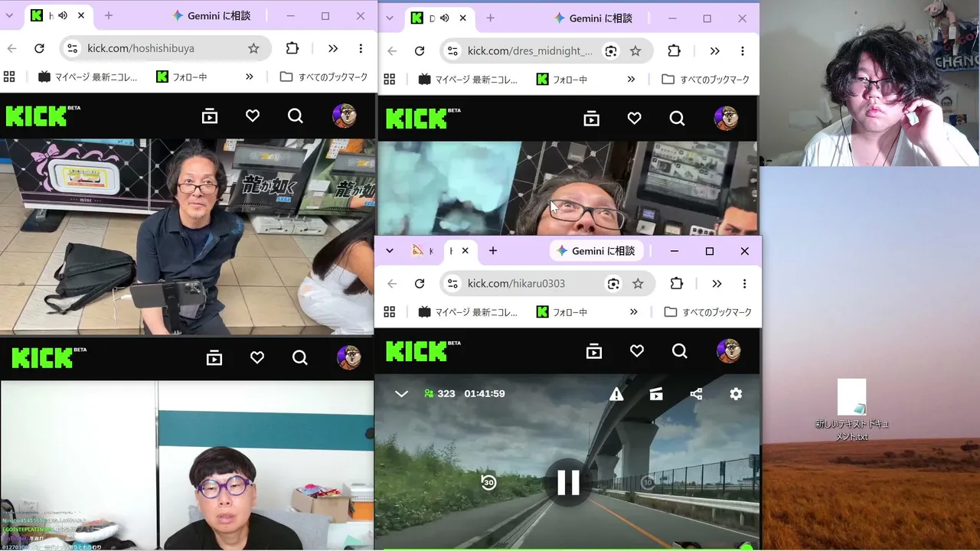Pause the hikaru0303 video
Viewport: 980px width, 551px height.
pyautogui.click(x=568, y=482)
